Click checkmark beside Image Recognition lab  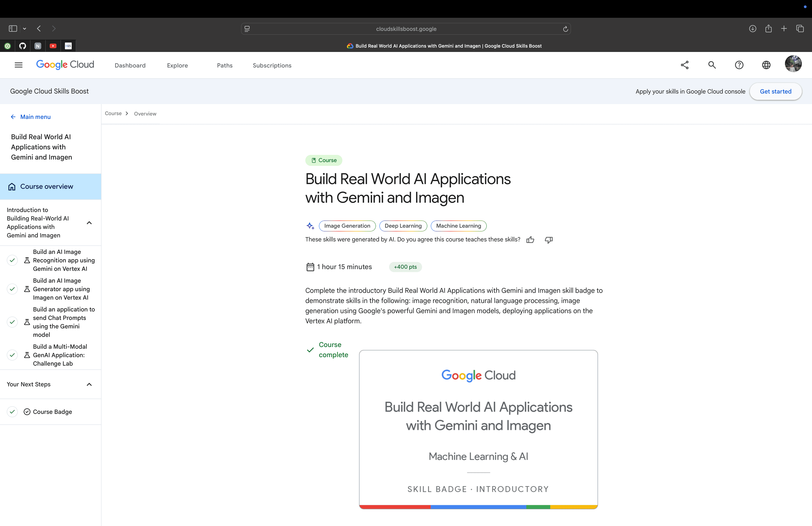(x=12, y=260)
